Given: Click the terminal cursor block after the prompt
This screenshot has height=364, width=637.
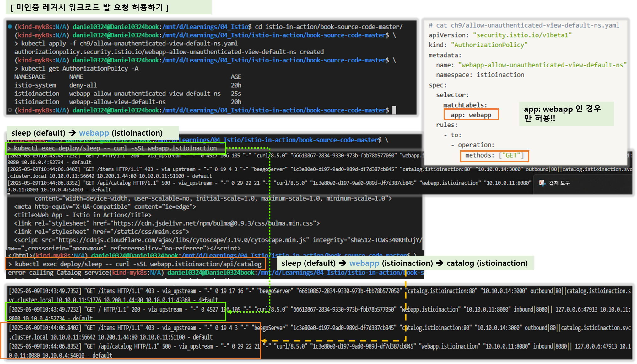Looking at the screenshot, I should pyautogui.click(x=394, y=110).
